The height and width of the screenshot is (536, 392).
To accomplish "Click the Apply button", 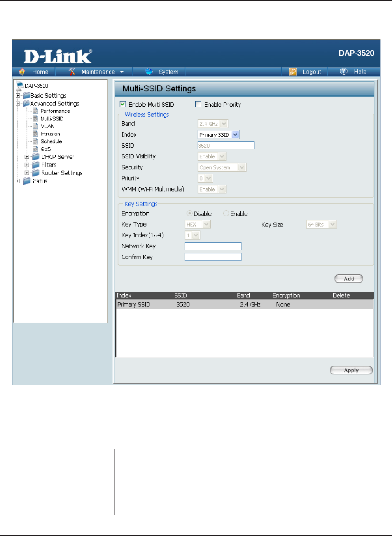I will tap(351, 370).
